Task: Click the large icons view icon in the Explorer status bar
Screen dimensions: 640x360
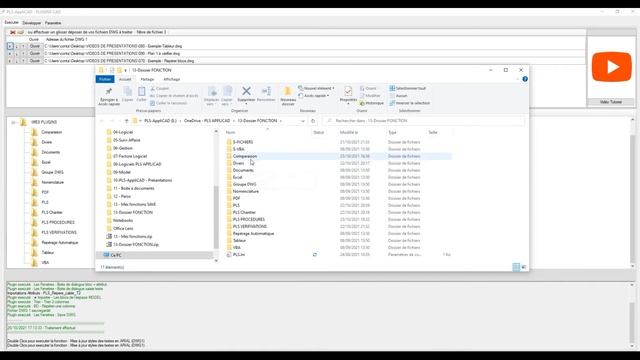Action: point(524,267)
